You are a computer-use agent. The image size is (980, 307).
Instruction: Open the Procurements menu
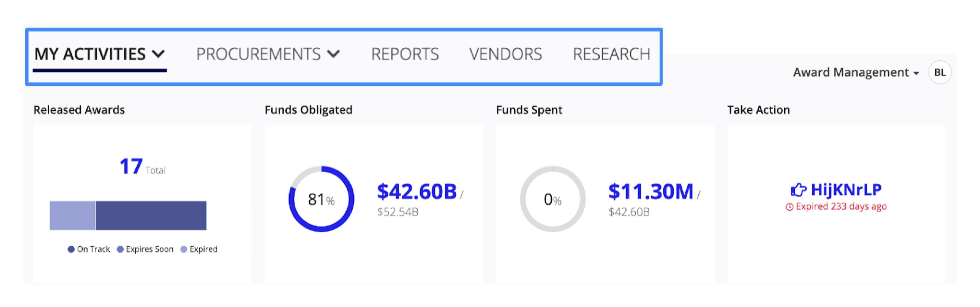tap(268, 54)
